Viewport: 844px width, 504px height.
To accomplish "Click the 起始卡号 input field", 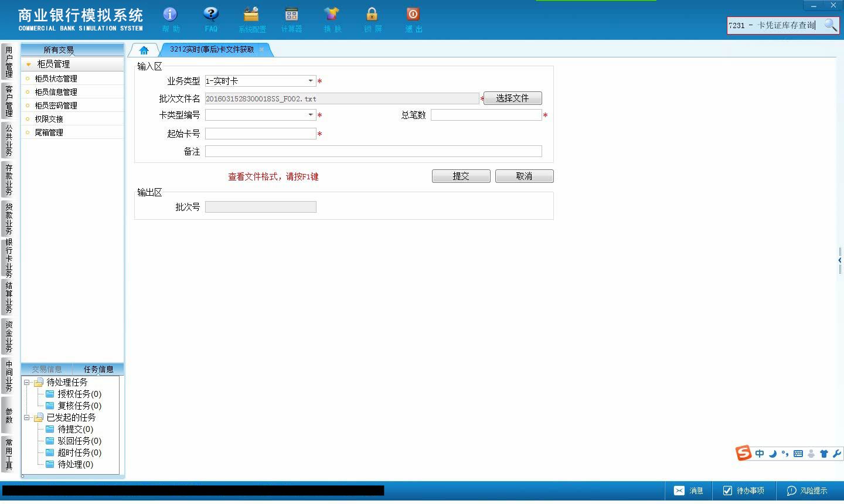I will pyautogui.click(x=261, y=134).
